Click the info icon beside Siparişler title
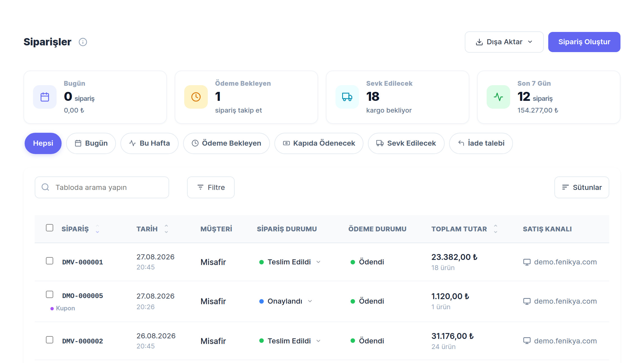The width and height of the screenshot is (644, 363). [83, 42]
